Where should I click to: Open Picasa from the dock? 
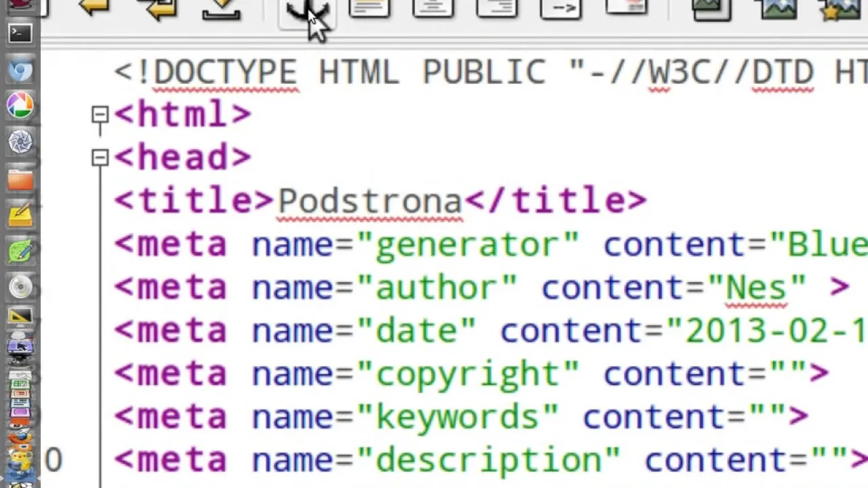(x=20, y=105)
